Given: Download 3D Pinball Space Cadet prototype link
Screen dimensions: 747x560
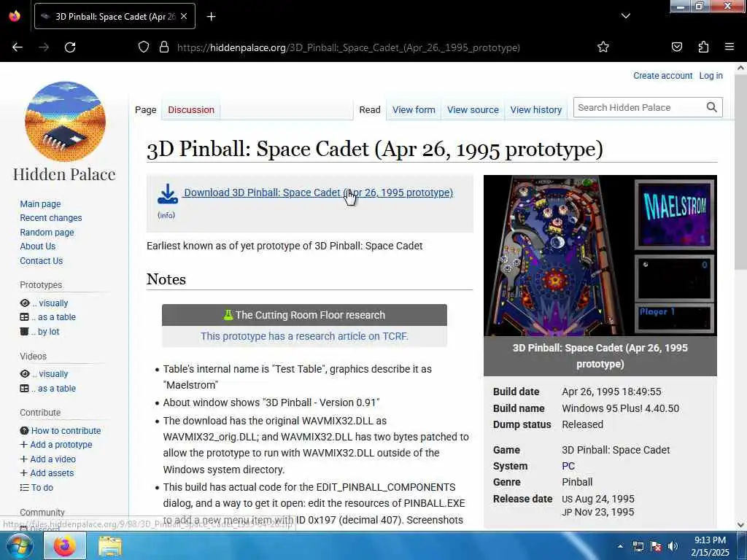Looking at the screenshot, I should [x=318, y=192].
